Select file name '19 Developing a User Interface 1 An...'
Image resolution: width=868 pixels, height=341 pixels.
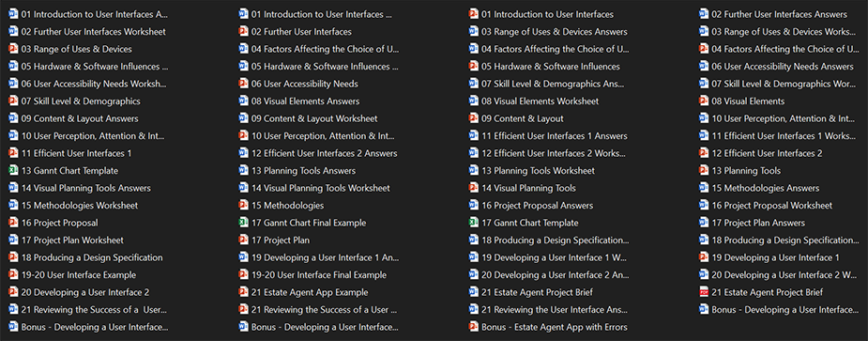pyautogui.click(x=325, y=257)
